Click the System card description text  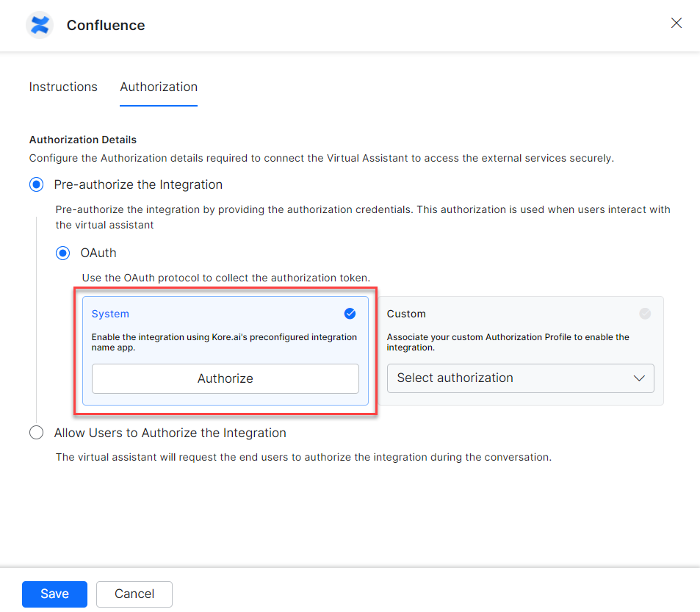[224, 342]
